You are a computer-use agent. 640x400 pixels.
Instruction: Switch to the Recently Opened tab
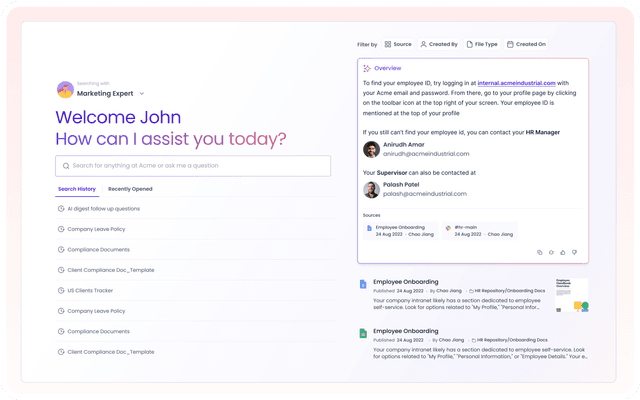pyautogui.click(x=130, y=189)
